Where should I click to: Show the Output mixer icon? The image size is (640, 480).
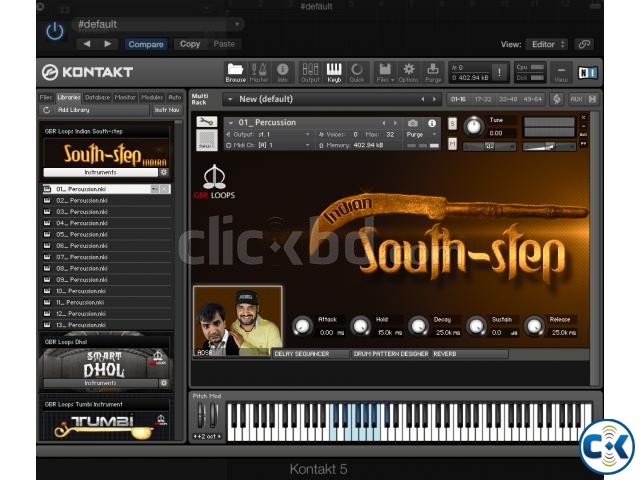tap(310, 73)
